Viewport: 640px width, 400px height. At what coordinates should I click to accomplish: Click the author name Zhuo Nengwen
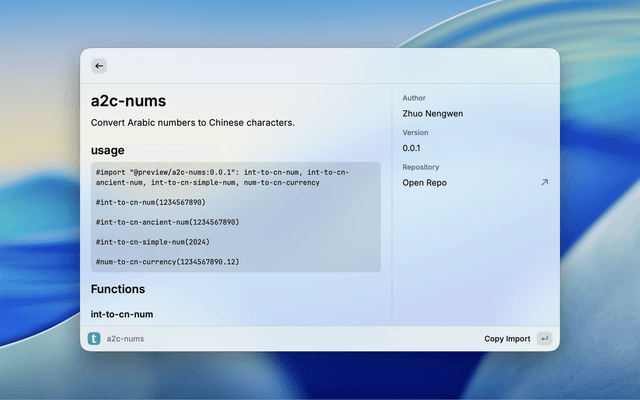(x=432, y=114)
